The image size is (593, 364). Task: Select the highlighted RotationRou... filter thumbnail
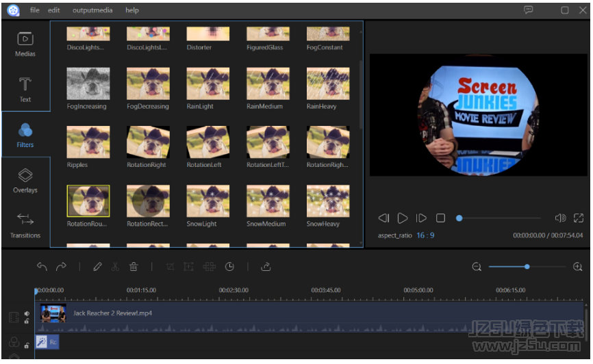(88, 201)
